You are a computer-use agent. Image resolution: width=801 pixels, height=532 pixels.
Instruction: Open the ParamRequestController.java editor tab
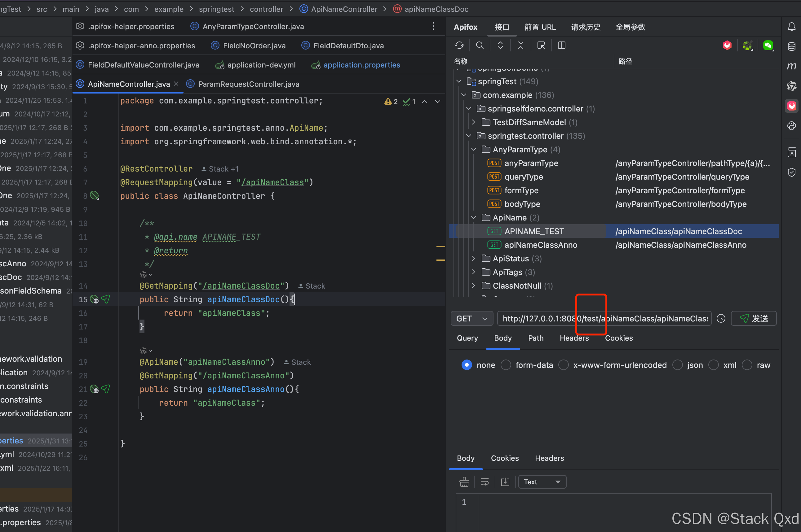(248, 84)
